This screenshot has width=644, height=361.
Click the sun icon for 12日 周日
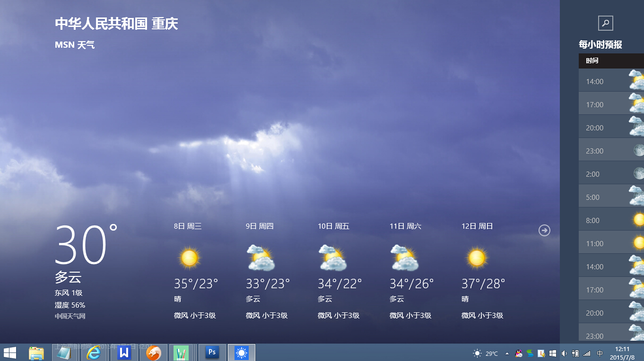coord(477,258)
